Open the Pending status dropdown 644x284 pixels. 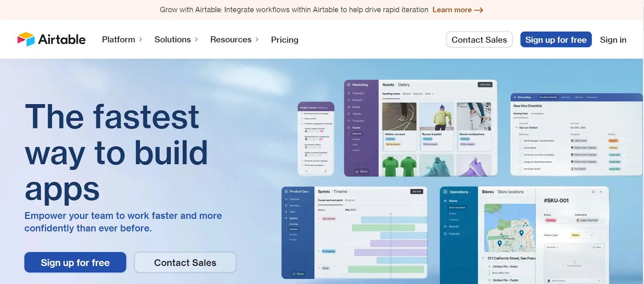[x=558, y=220]
